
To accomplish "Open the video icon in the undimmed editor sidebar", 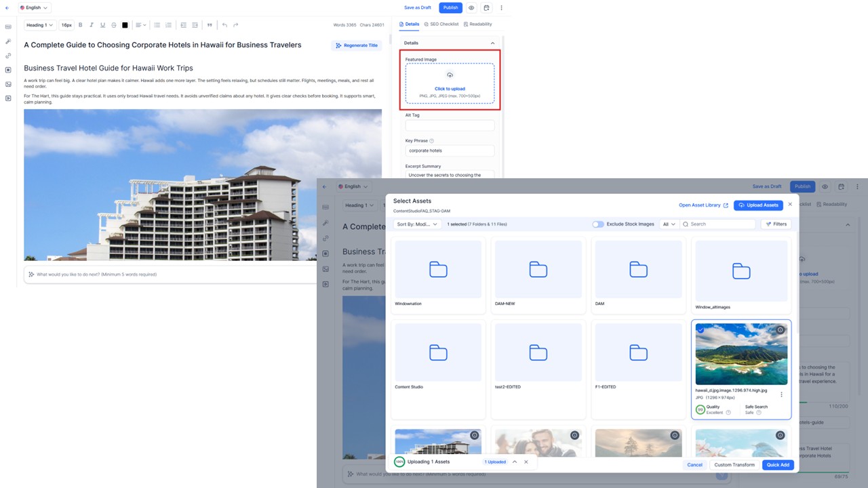I will click(8, 98).
